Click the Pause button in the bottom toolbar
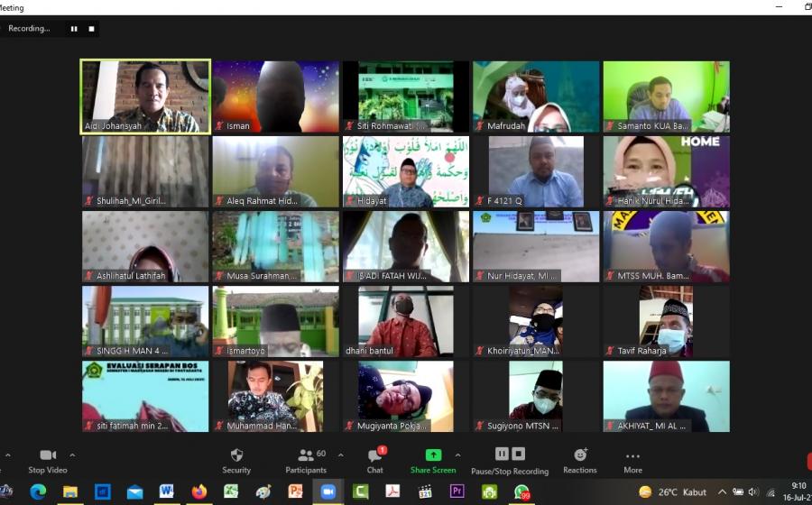The width and height of the screenshot is (812, 505). pyautogui.click(x=503, y=454)
